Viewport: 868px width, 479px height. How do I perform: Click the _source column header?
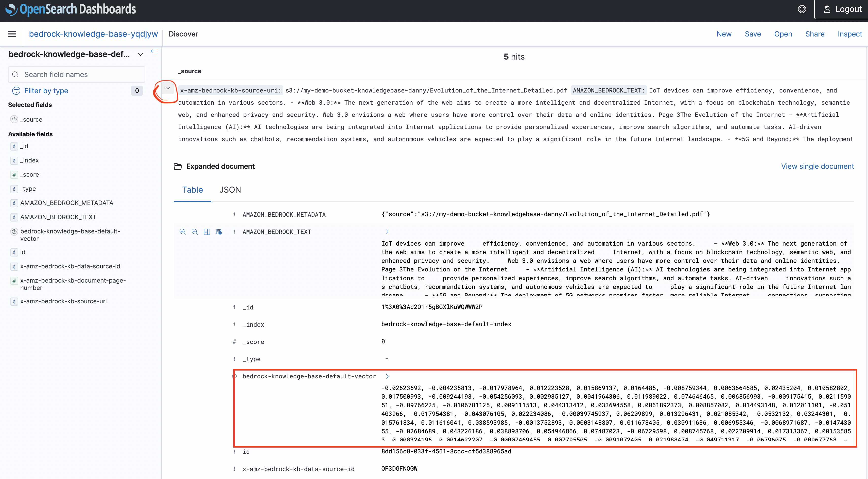point(189,71)
